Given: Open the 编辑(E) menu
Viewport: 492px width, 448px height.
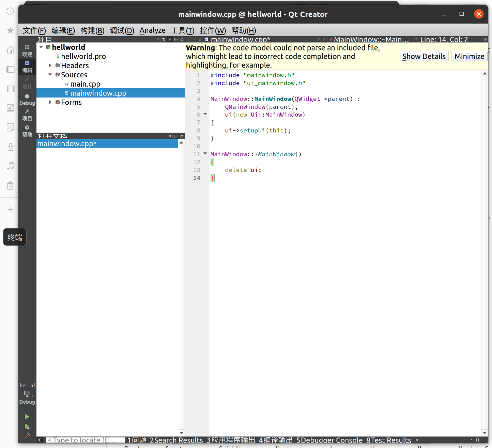Looking at the screenshot, I should (63, 30).
